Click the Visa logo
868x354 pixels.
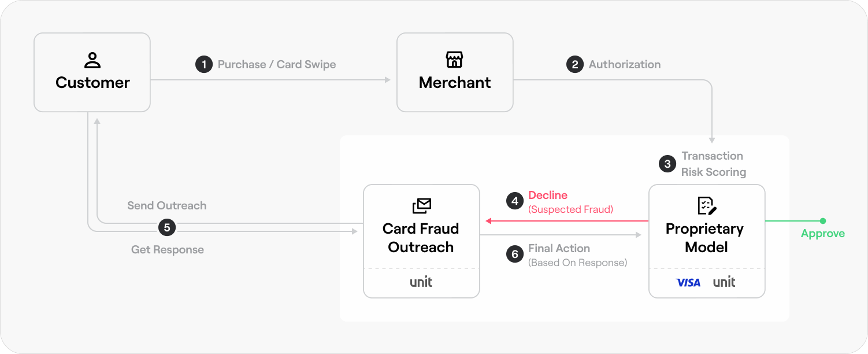pyautogui.click(x=688, y=282)
